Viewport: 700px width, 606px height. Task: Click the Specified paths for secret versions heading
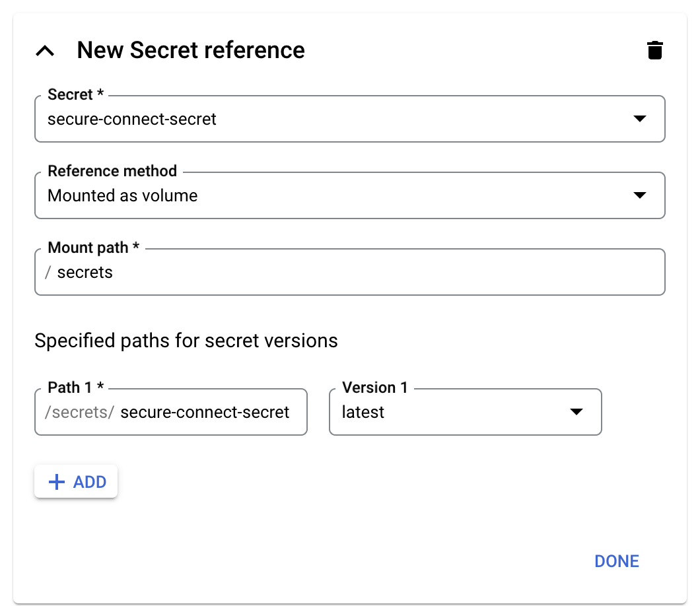(187, 341)
